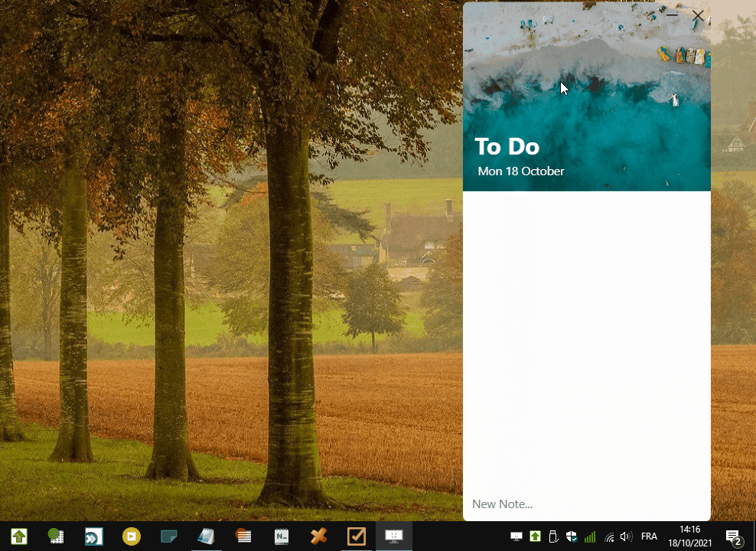
Task: Click the green signal bars tray icon
Action: coord(590,536)
